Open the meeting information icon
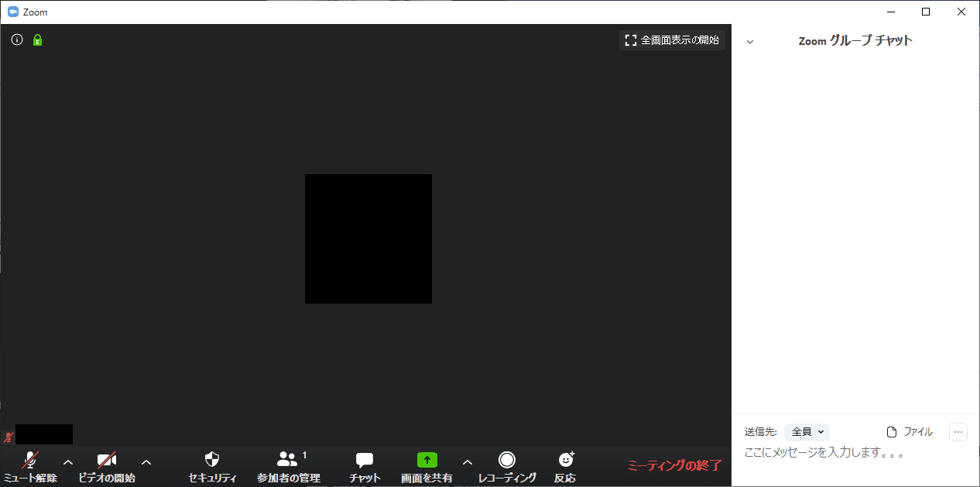The image size is (980, 487). (17, 39)
